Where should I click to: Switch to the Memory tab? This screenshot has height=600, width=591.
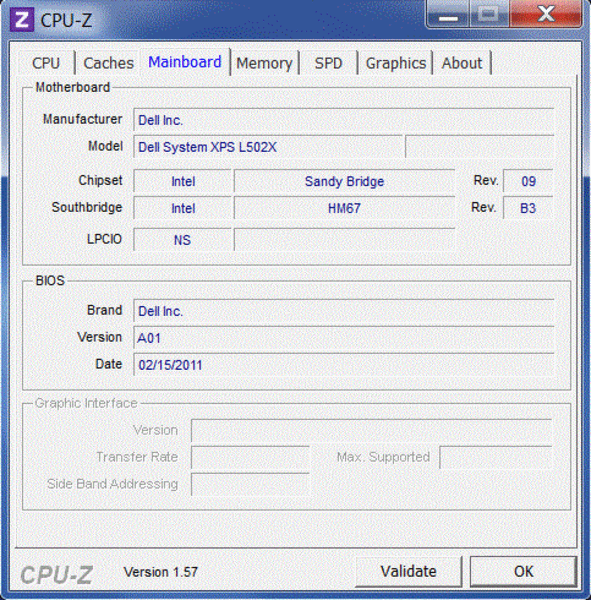click(x=264, y=63)
